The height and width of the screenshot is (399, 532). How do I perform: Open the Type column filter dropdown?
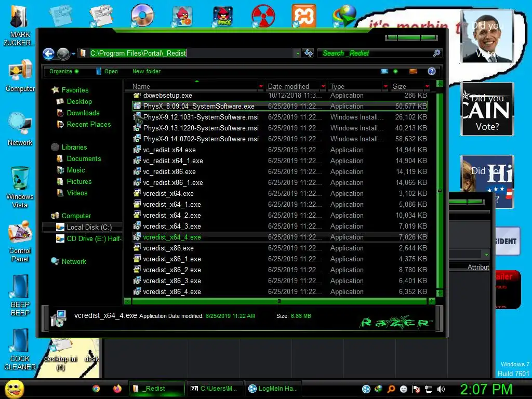click(x=385, y=87)
